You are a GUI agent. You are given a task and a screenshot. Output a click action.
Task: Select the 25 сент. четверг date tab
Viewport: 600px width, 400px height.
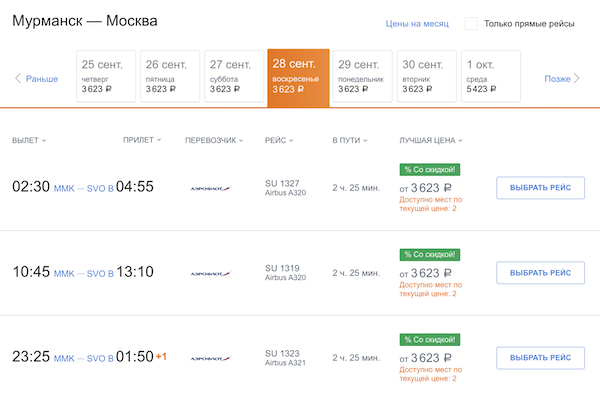coord(104,76)
